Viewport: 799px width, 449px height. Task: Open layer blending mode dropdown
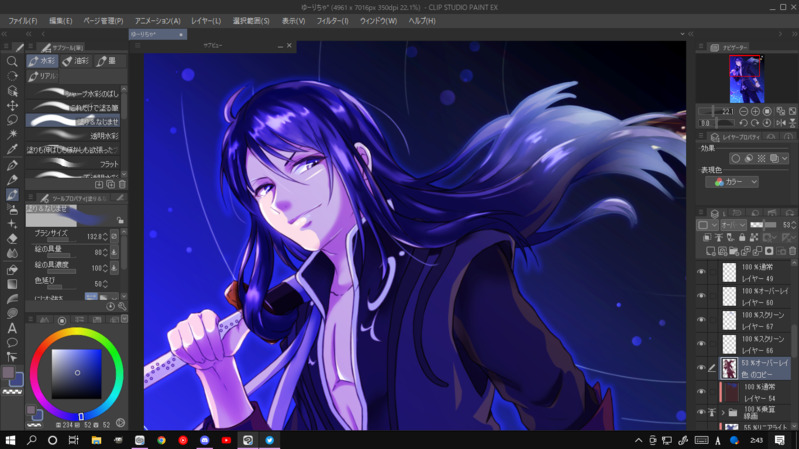734,225
